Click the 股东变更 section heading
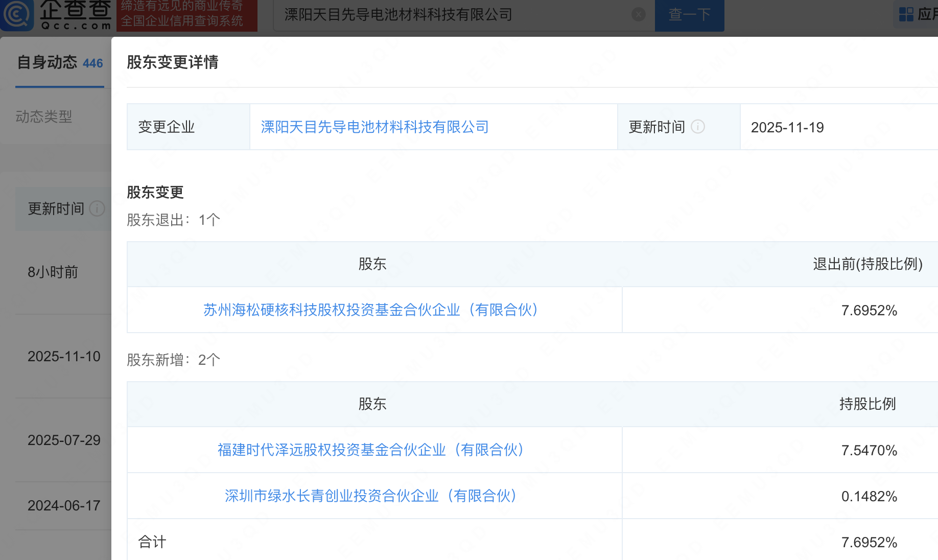 pos(155,192)
